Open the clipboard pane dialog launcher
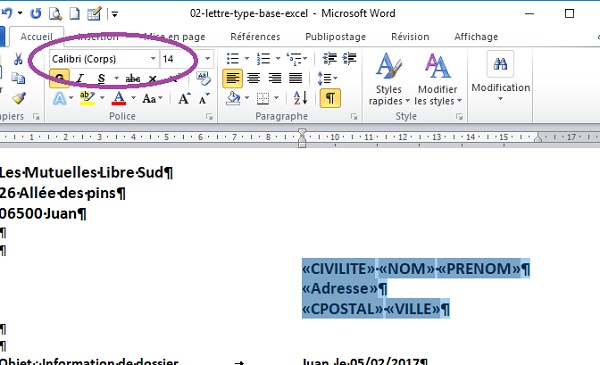The height and width of the screenshot is (365, 600). pos(36,117)
